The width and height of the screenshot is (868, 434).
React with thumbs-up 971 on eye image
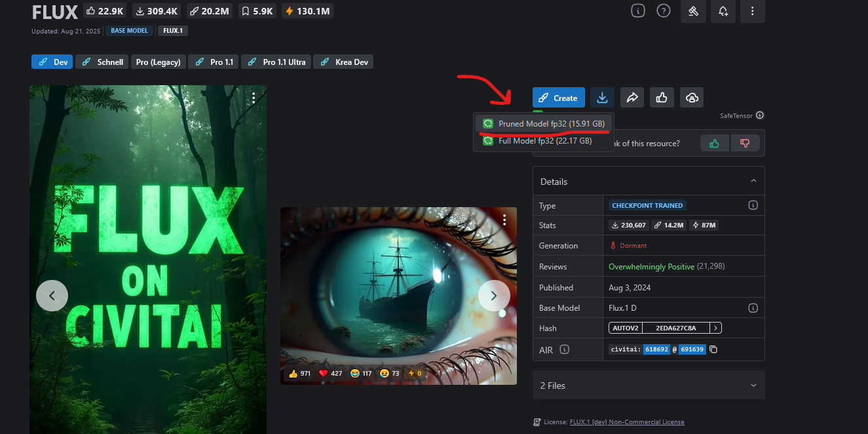(x=299, y=373)
